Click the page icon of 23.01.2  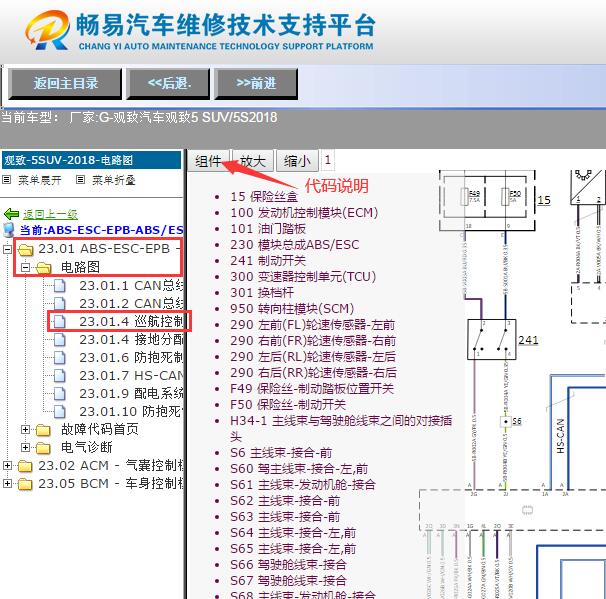click(x=59, y=304)
